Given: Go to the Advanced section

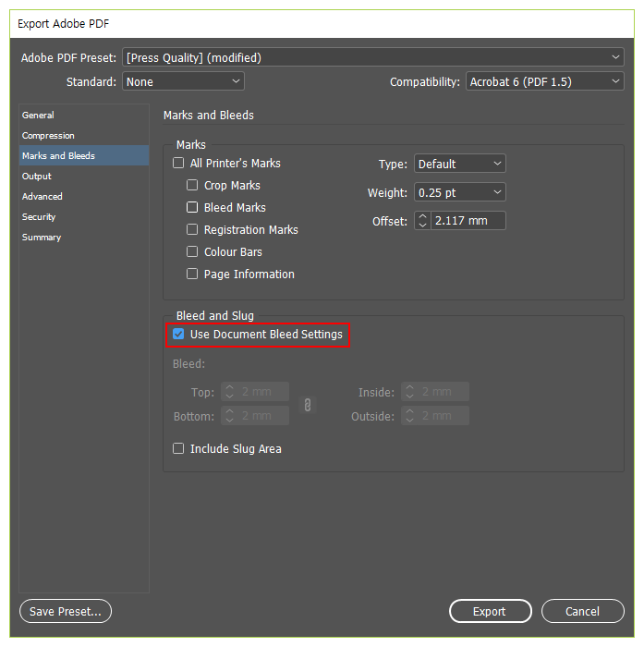Looking at the screenshot, I should click(84, 196).
